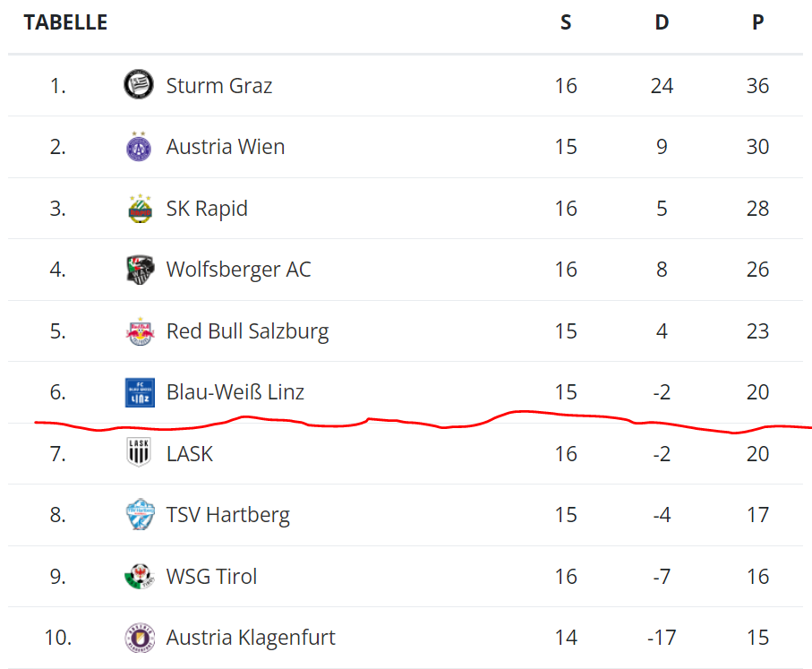The height and width of the screenshot is (669, 812).
Task: Open the Sturm Graz team link
Action: 219,86
